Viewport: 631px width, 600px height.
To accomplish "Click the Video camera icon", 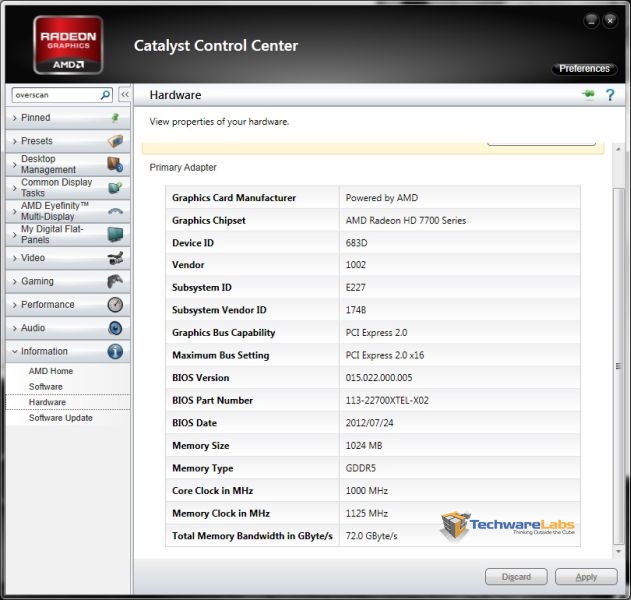I will click(115, 258).
